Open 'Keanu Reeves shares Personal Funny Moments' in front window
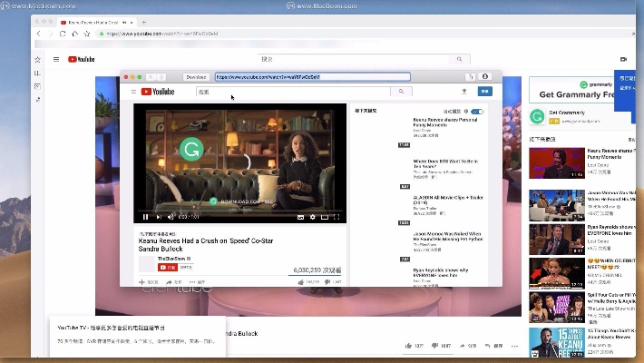Screen dimensions: 644x363 [x=445, y=123]
